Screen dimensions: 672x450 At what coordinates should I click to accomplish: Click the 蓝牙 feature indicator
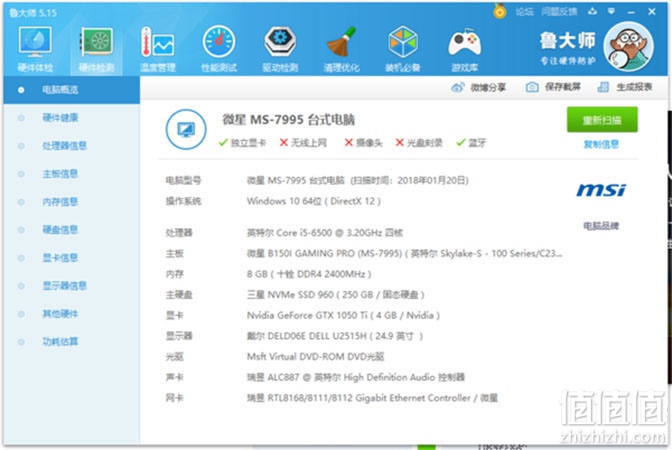[x=471, y=143]
